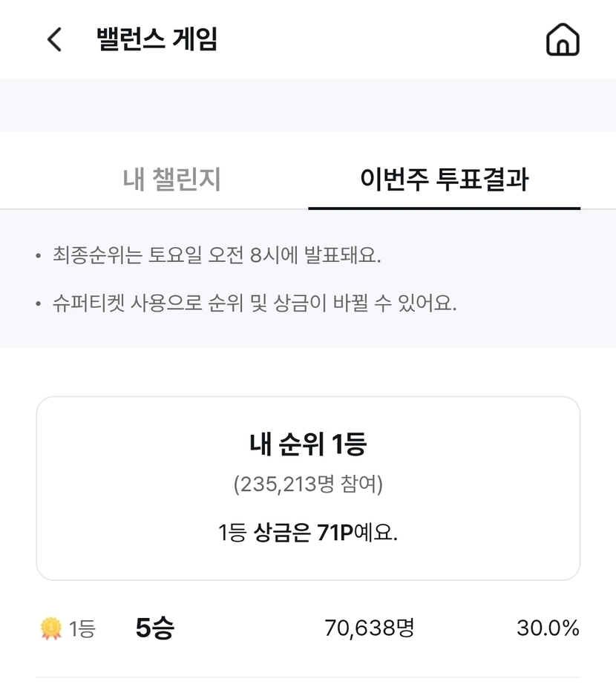
Task: Switch to the 내 챌린지 tab
Action: [171, 180]
